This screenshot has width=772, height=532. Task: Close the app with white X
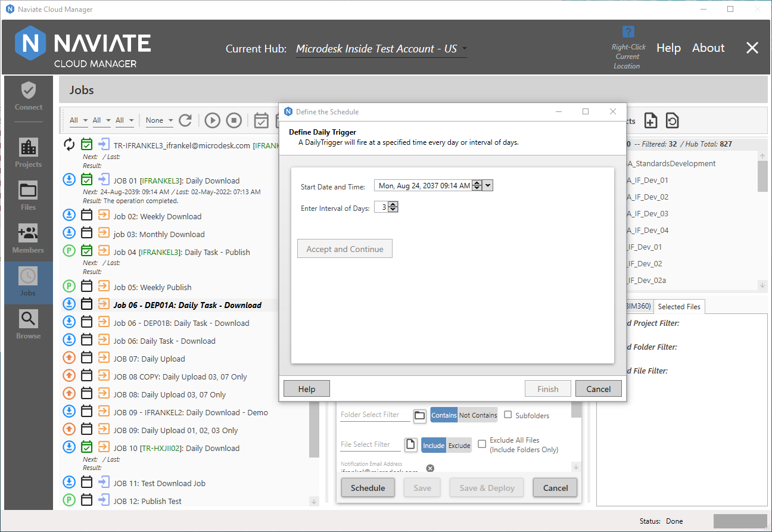752,48
